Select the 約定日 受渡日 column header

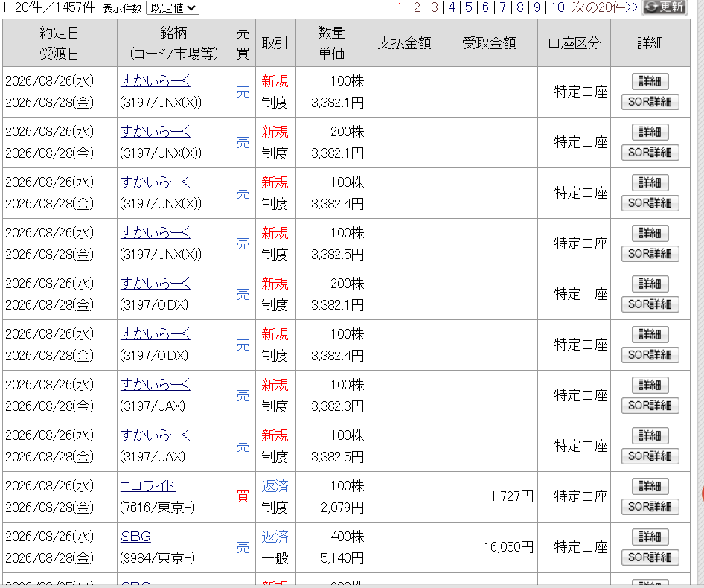tap(60, 43)
